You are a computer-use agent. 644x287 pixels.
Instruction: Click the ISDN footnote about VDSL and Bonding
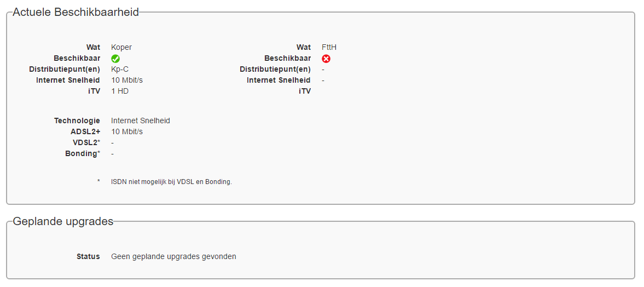(x=171, y=182)
